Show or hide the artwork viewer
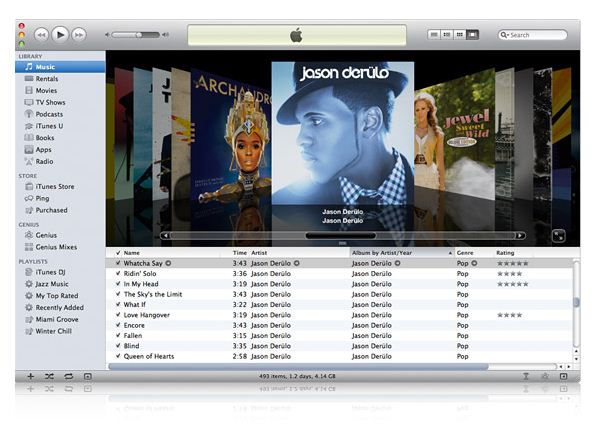This screenshot has height=437, width=601. click(x=88, y=376)
